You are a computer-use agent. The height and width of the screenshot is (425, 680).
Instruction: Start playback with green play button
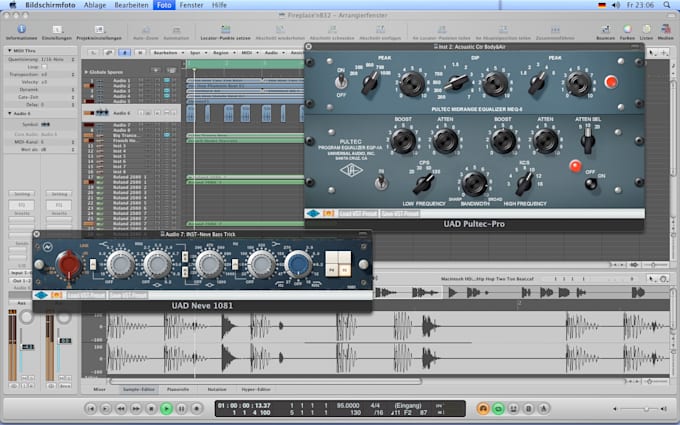point(166,408)
